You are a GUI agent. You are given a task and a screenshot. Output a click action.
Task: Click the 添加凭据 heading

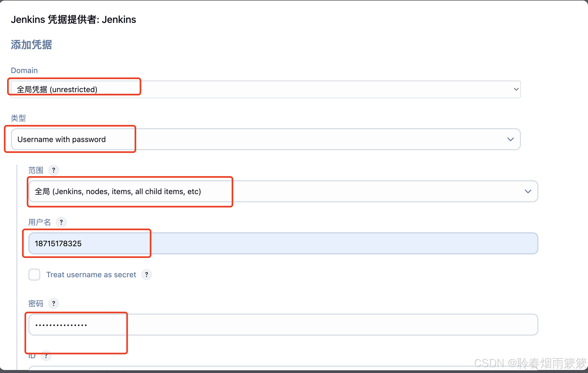pyautogui.click(x=31, y=45)
